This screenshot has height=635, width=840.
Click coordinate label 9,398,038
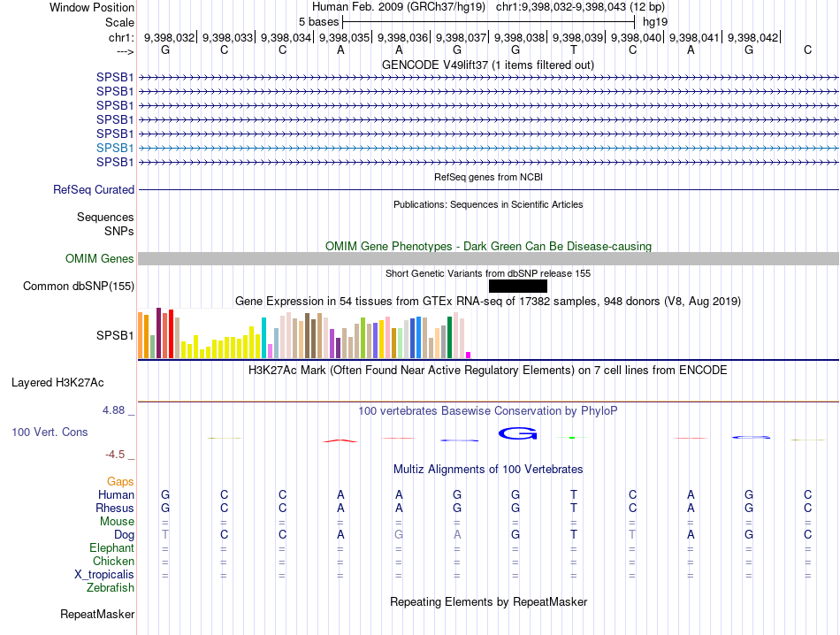(520, 37)
